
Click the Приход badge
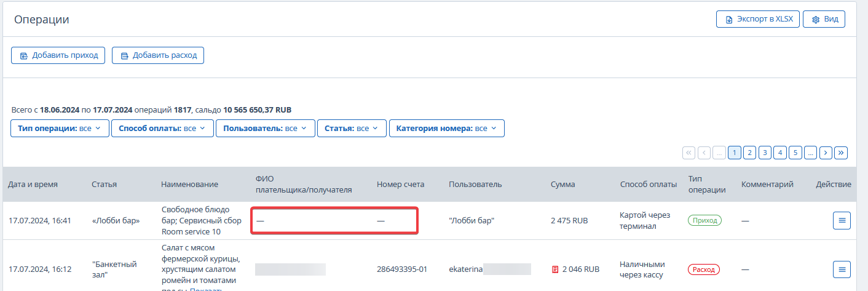coord(704,220)
